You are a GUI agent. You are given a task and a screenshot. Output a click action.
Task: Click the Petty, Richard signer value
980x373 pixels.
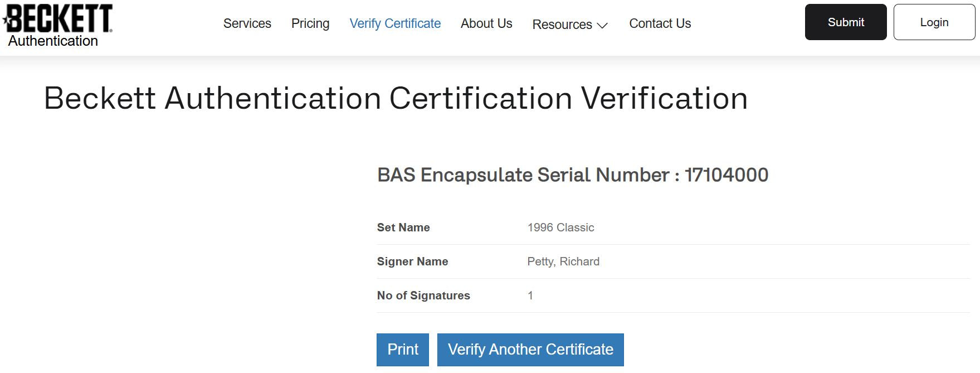[x=563, y=261]
